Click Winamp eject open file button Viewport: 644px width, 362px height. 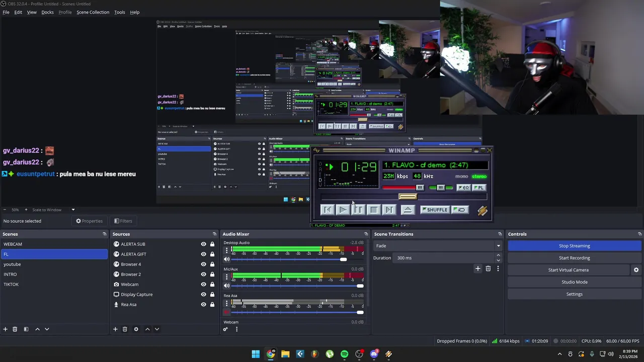(x=408, y=210)
